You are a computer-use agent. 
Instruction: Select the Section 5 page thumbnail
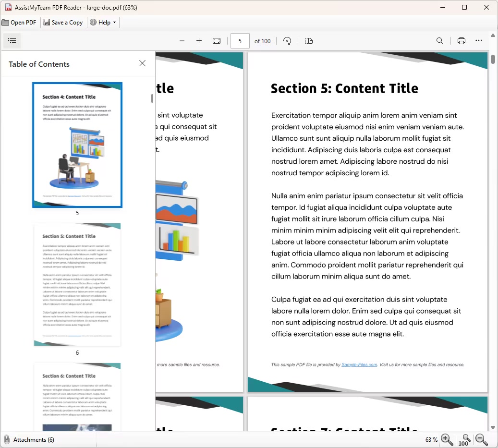[77, 284]
